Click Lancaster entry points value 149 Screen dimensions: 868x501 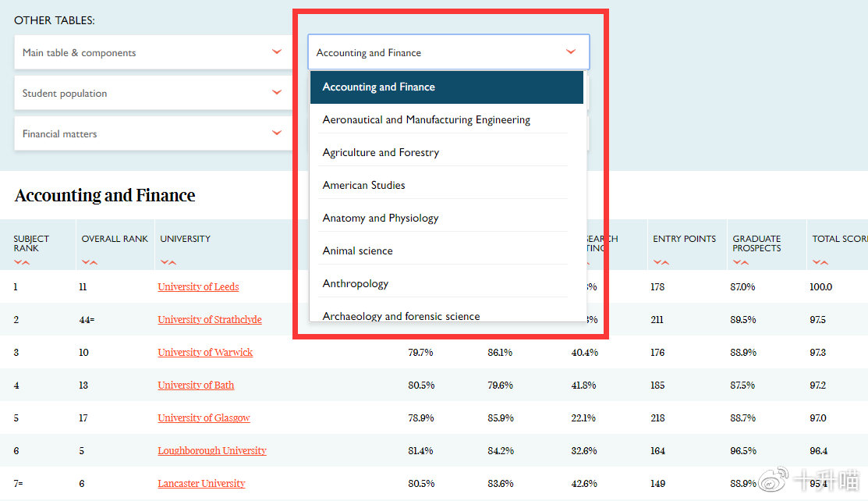coord(657,483)
